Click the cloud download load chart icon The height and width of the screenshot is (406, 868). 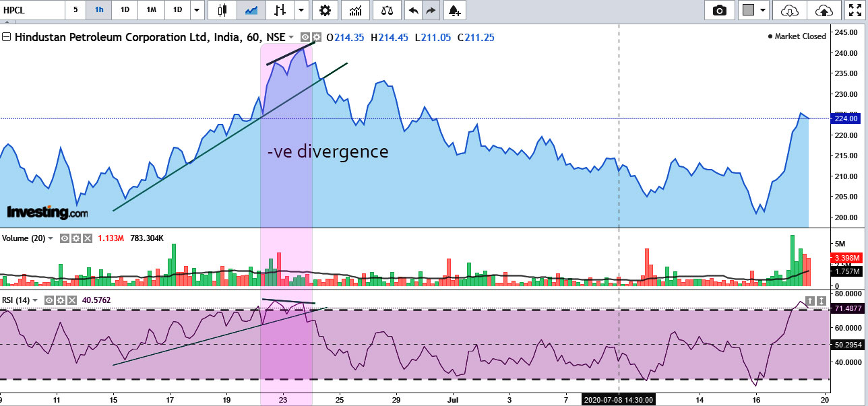click(790, 10)
